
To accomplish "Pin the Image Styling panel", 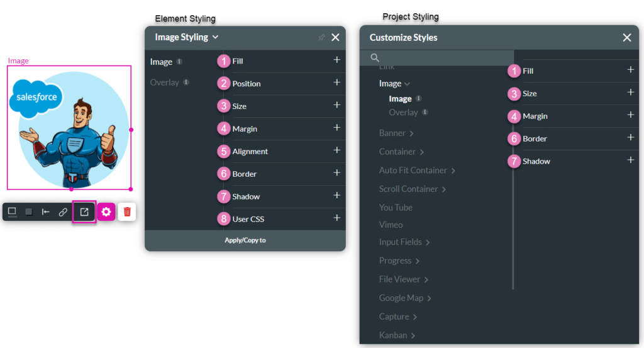I will [321, 38].
